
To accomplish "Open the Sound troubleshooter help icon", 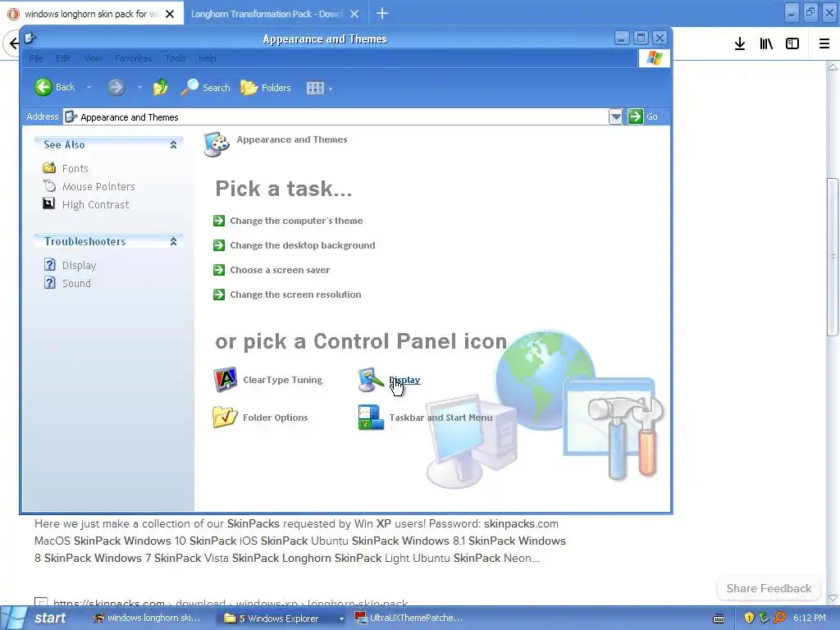I will coord(49,282).
